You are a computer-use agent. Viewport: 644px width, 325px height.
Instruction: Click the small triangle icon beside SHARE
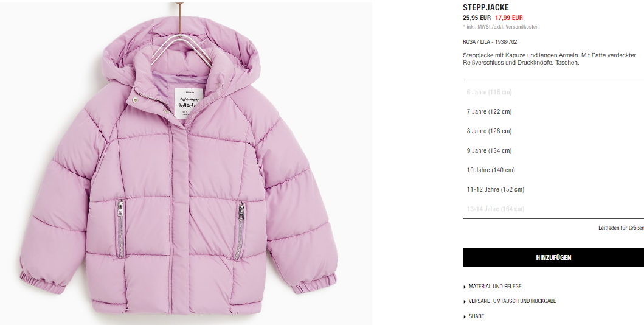[465, 316]
